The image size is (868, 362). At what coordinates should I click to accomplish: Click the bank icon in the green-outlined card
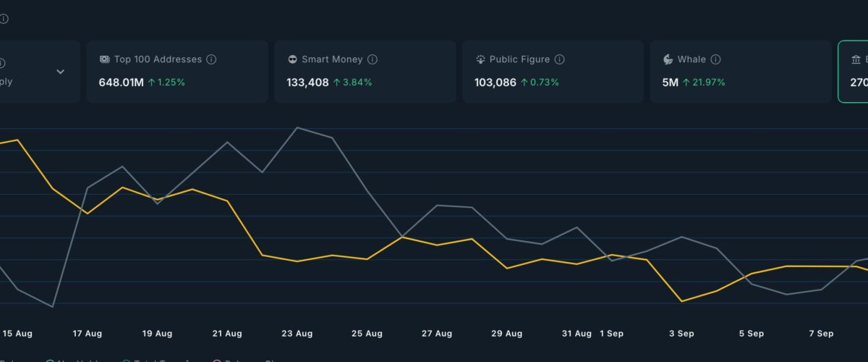pos(856,59)
